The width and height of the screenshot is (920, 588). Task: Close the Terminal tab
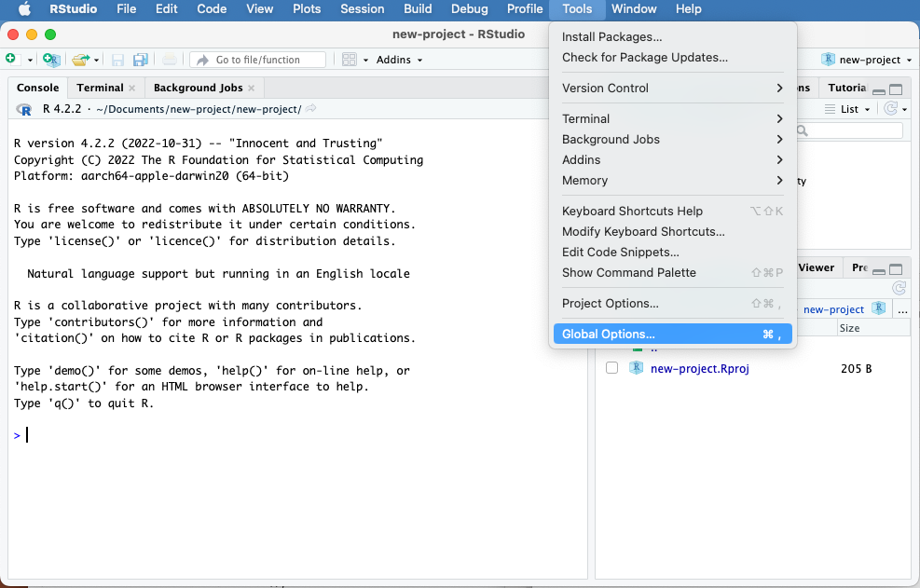[132, 88]
